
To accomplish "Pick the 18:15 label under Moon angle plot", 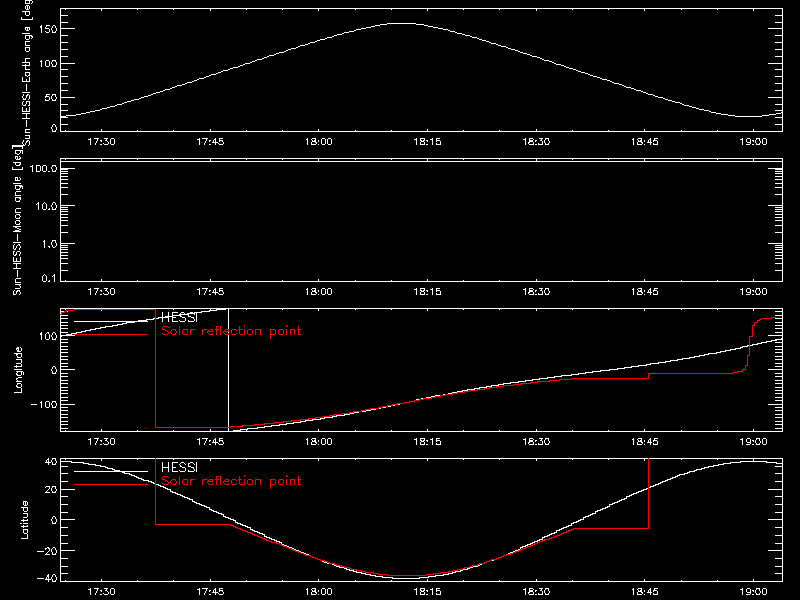I will (427, 292).
